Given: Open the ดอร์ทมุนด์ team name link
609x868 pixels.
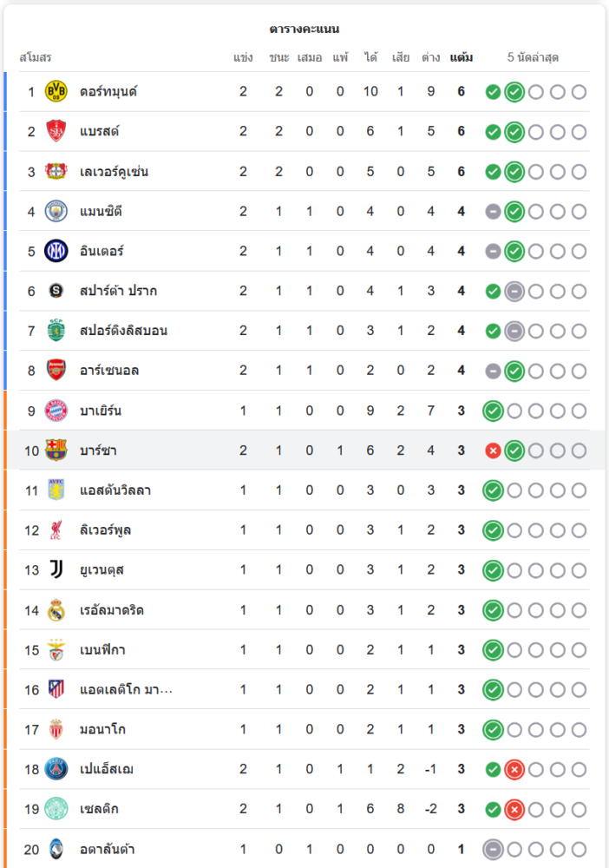Looking at the screenshot, I should coord(108,91).
